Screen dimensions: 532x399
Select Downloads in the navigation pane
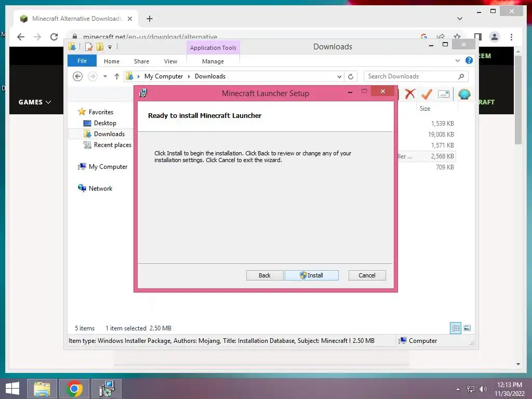tap(109, 134)
